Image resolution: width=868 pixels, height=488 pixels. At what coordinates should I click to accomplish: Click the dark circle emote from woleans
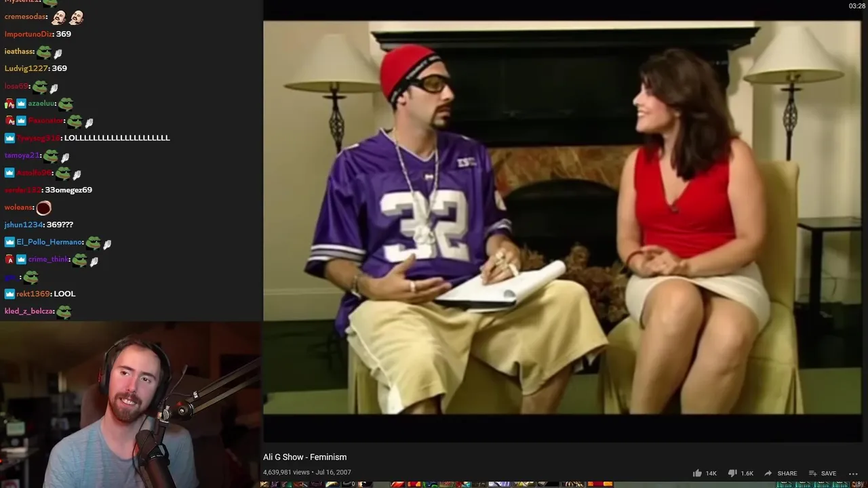[43, 208]
